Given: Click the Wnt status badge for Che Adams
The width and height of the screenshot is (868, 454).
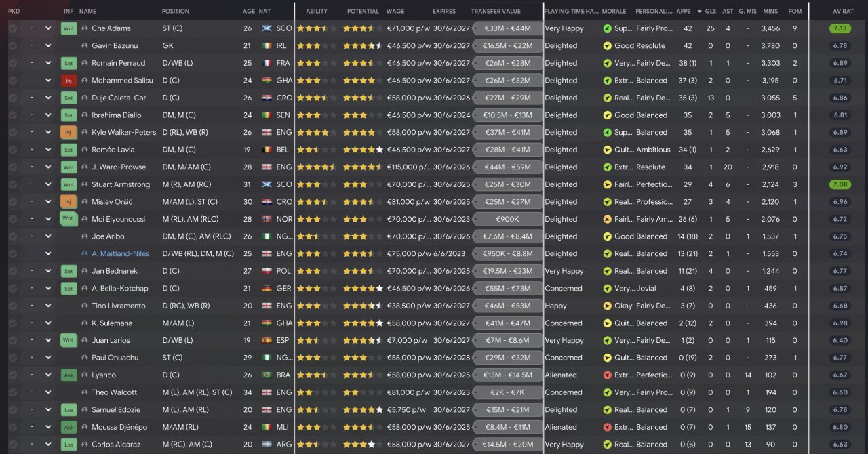Looking at the screenshot, I should pos(68,28).
